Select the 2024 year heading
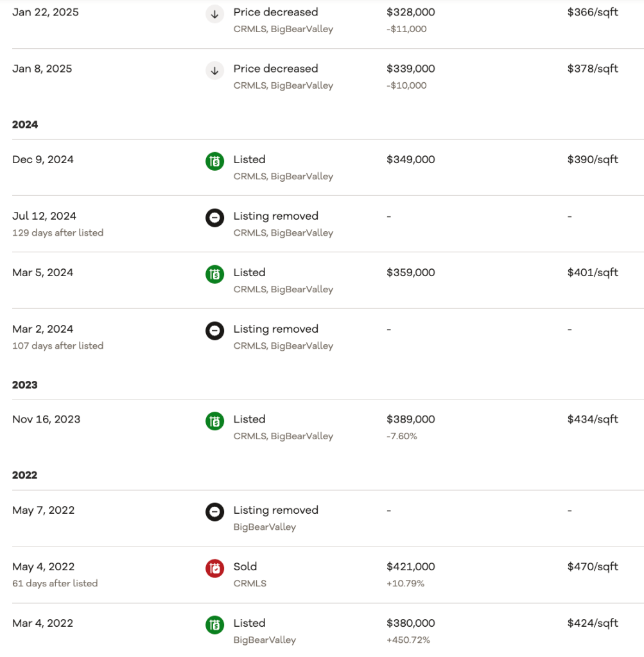This screenshot has width=644, height=657. point(25,125)
